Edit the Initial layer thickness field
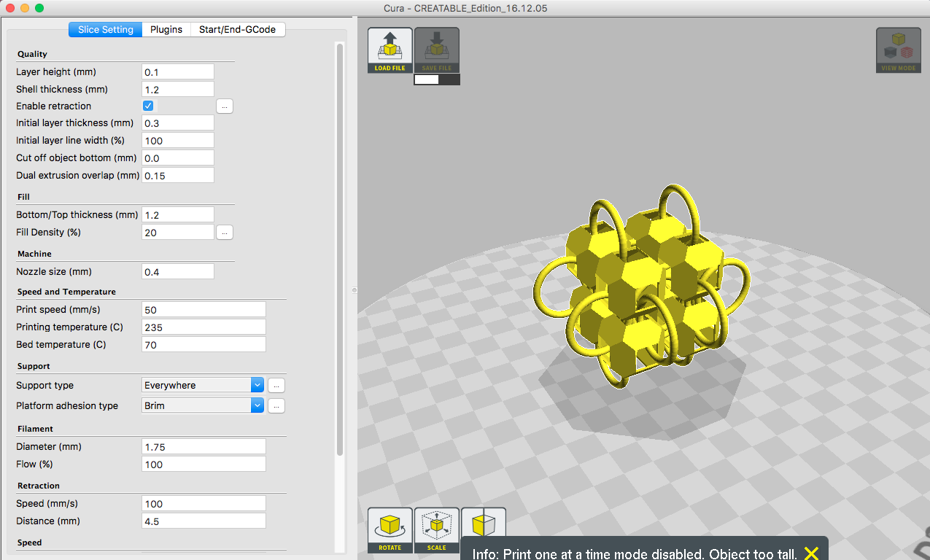 (177, 123)
